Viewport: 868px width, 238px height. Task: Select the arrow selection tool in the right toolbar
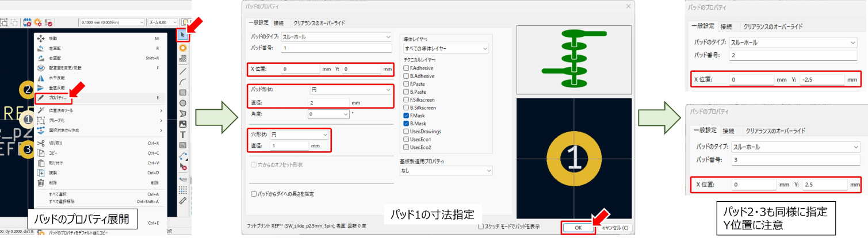(183, 34)
